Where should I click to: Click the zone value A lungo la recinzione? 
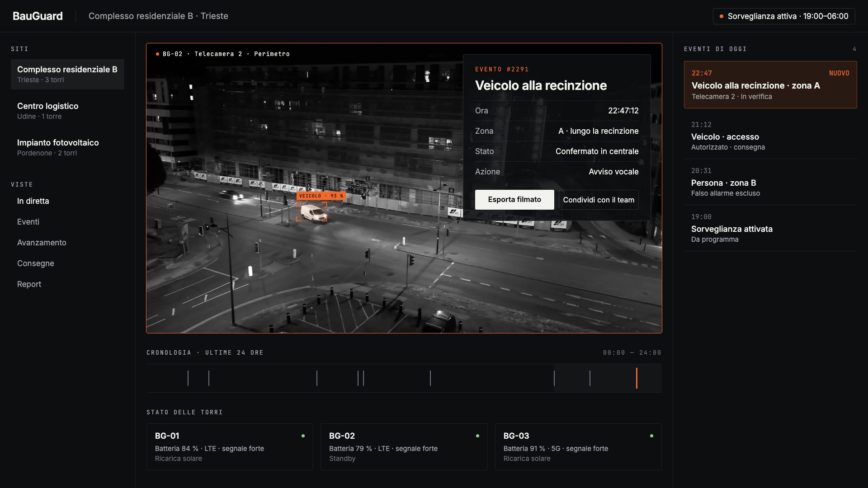click(598, 131)
